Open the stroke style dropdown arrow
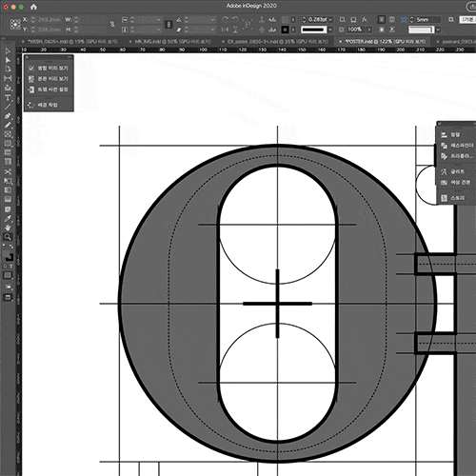 tap(330, 30)
